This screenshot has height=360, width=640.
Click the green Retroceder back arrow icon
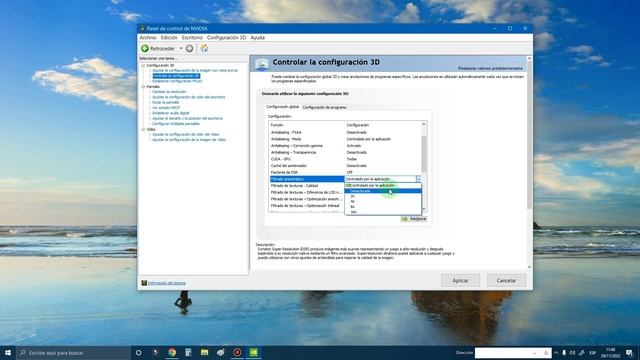tap(145, 49)
